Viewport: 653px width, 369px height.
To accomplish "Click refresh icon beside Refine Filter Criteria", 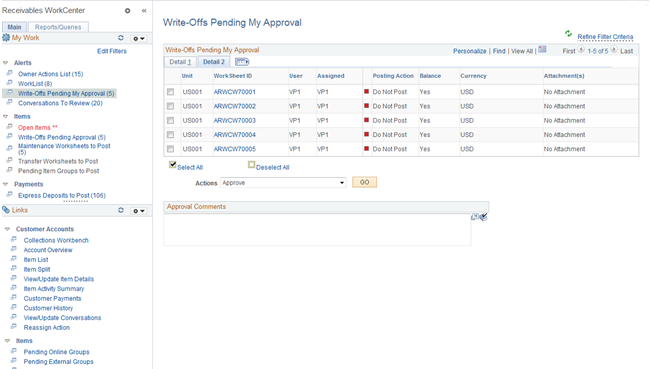I will point(568,34).
